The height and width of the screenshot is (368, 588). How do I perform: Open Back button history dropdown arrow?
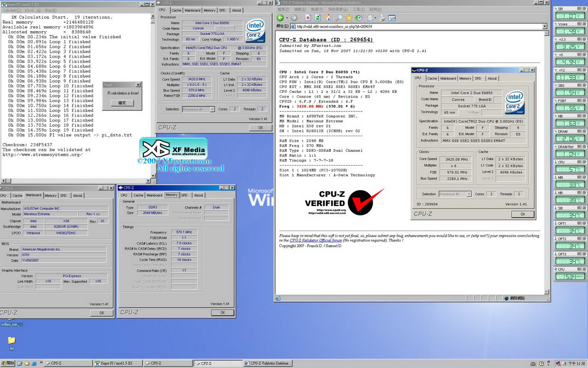(x=287, y=18)
